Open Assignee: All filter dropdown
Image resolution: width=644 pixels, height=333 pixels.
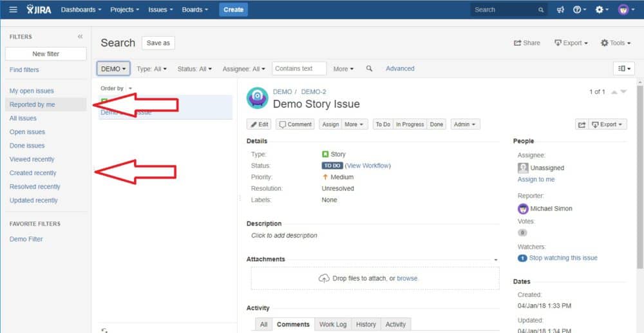(244, 68)
